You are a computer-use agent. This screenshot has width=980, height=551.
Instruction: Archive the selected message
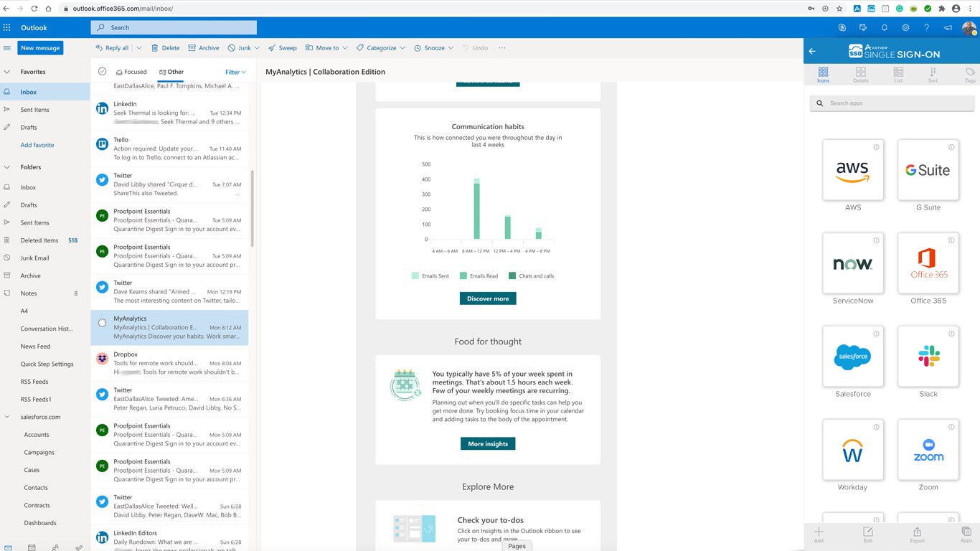204,48
